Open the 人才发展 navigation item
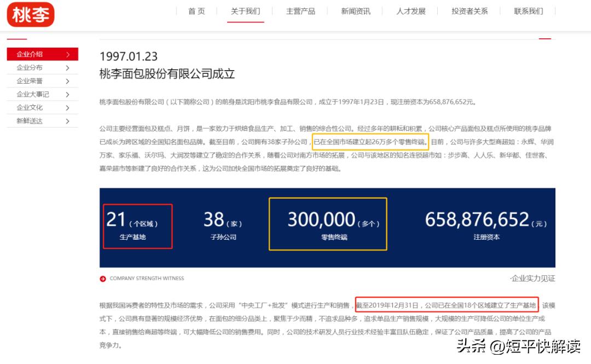Image resolution: width=591 pixels, height=364 pixels. tap(411, 10)
